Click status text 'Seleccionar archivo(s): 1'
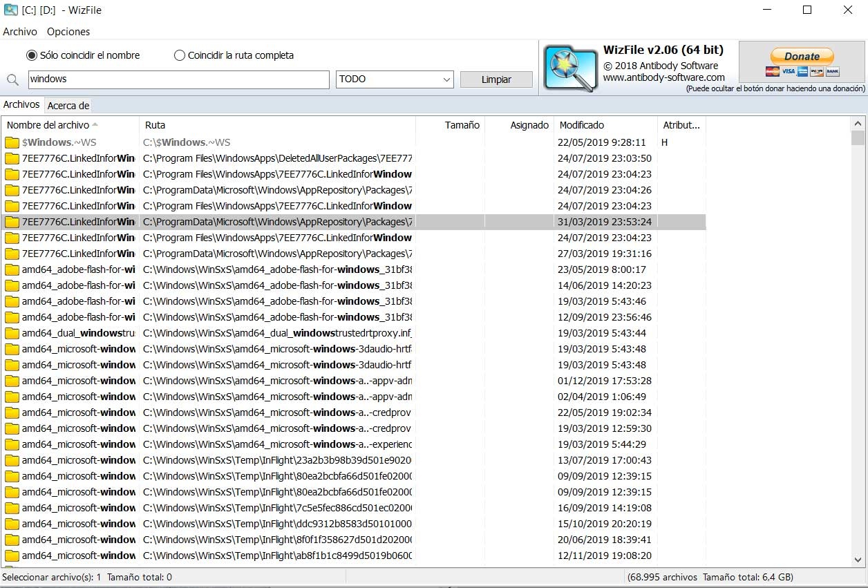Screen dimensions: 868x588 [52, 577]
